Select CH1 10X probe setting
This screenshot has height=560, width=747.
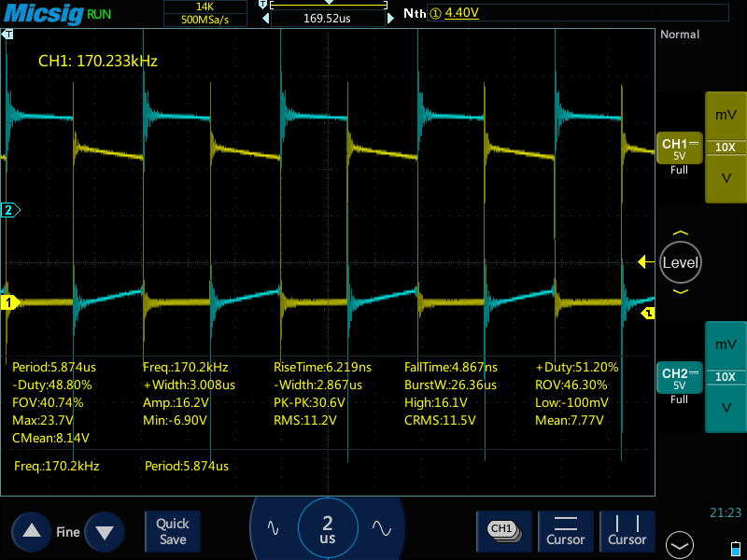[726, 147]
